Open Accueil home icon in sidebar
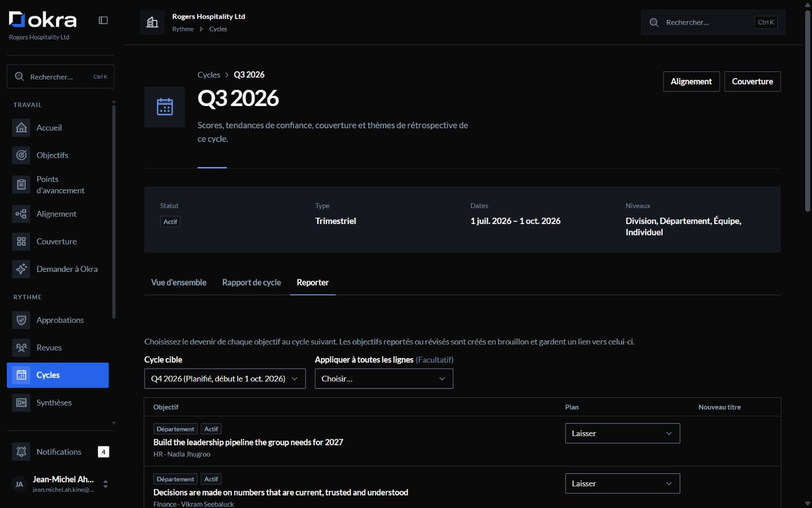The width and height of the screenshot is (812, 508). [x=21, y=128]
